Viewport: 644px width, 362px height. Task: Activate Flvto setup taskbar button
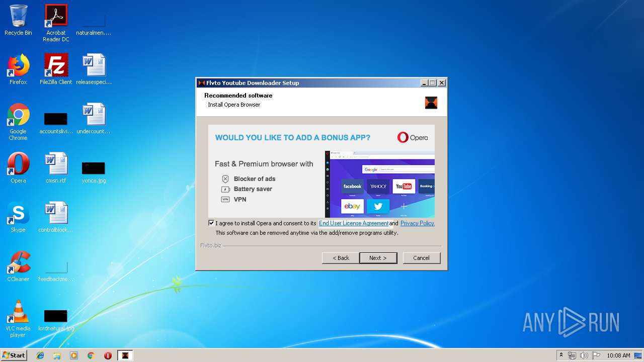tap(125, 355)
